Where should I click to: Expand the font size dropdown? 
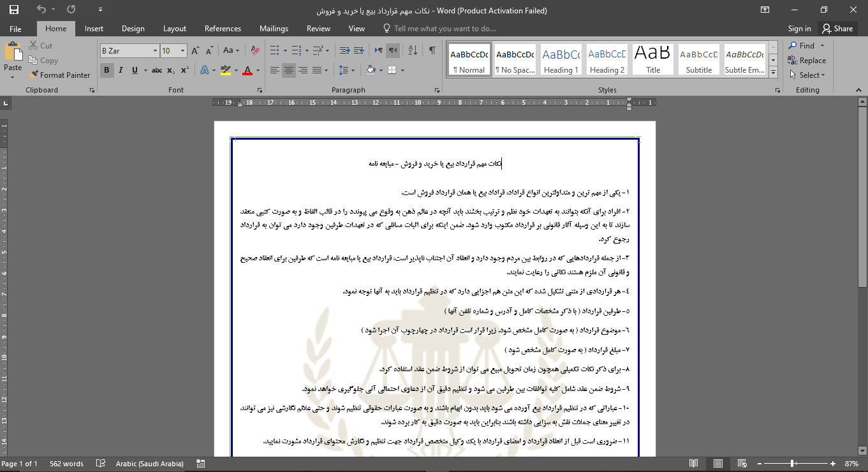[x=183, y=51]
